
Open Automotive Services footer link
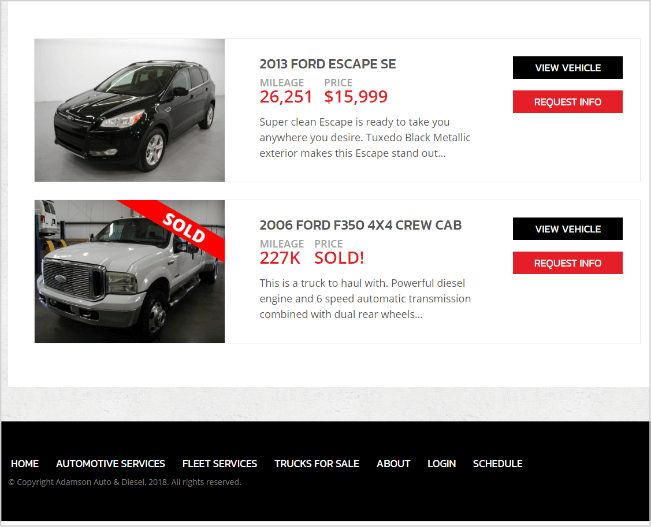(110, 463)
